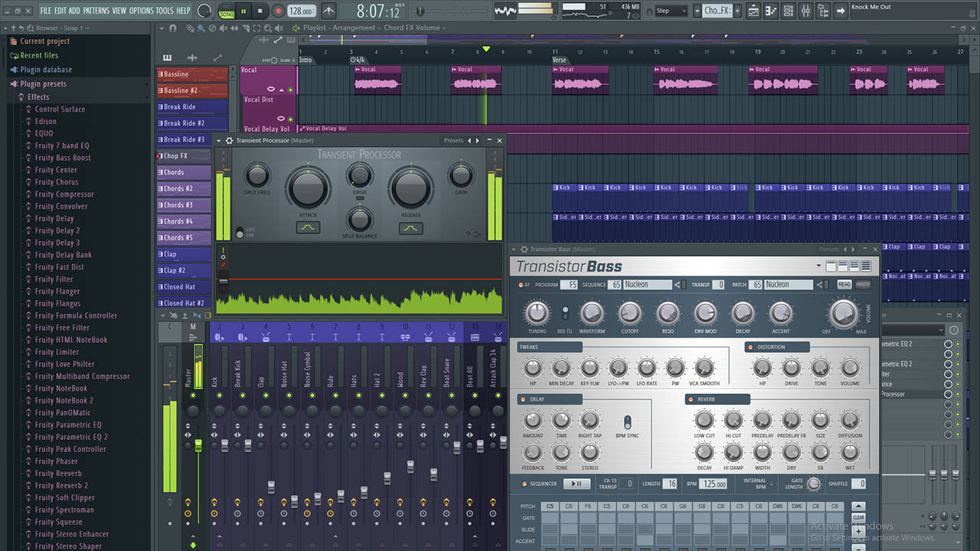Image resolution: width=980 pixels, height=551 pixels.
Task: Open the piano roll icon in toolbar
Action: click(x=770, y=11)
